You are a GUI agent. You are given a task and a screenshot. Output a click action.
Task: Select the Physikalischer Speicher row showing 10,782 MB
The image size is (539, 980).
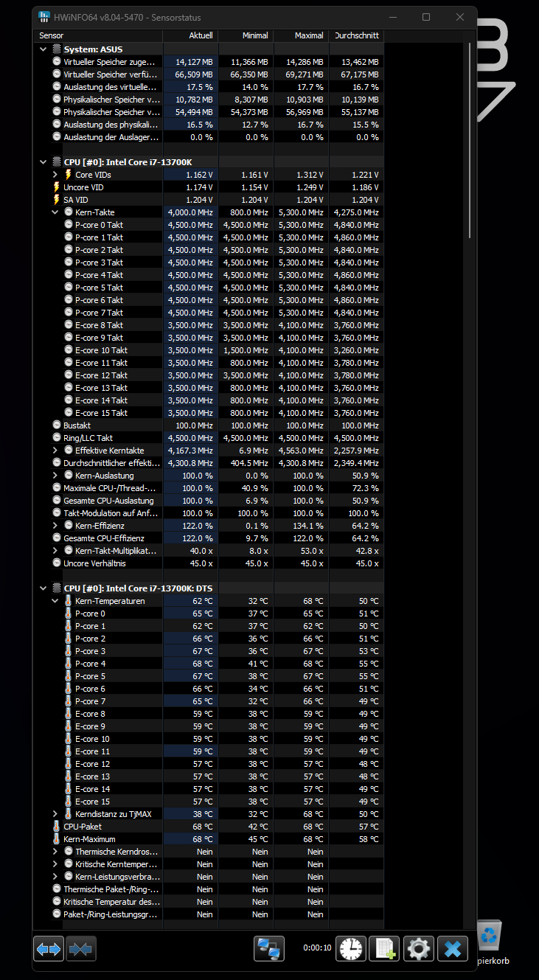[209, 100]
